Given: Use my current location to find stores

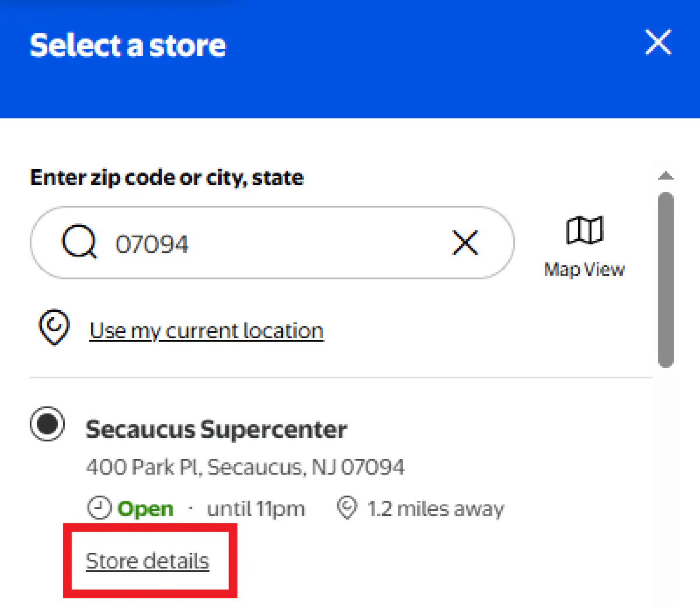Looking at the screenshot, I should 206,330.
